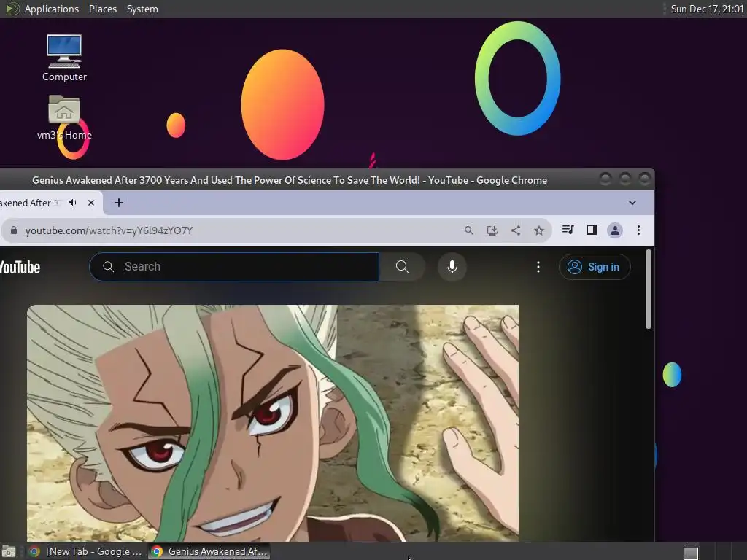Start voice search with microphone icon
This screenshot has width=747, height=560.
point(452,267)
